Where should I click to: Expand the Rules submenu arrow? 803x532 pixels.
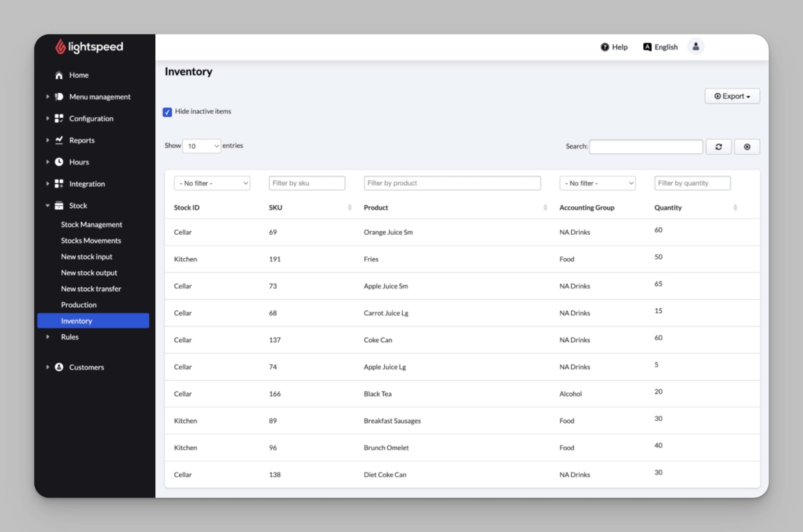point(47,337)
